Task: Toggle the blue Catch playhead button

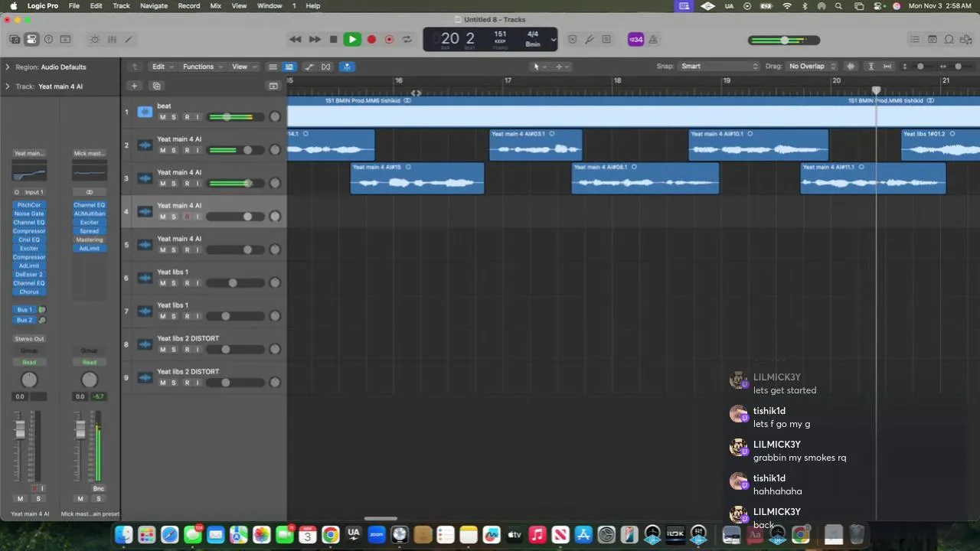Action: [x=347, y=67]
